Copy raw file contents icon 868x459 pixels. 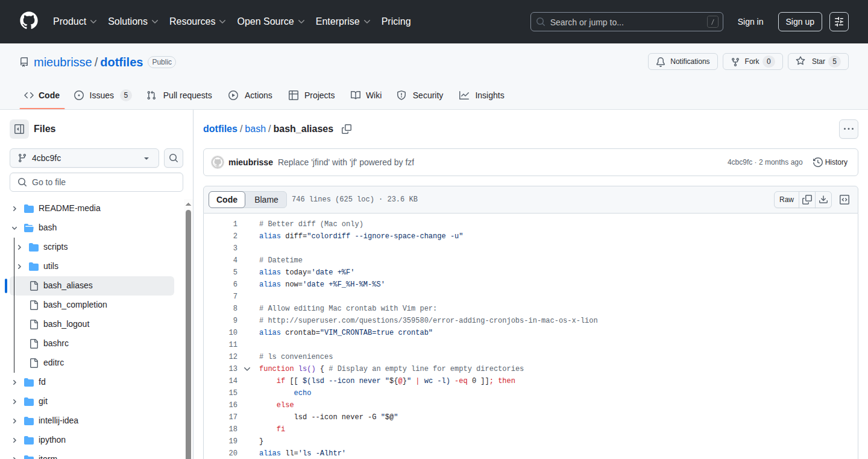(x=807, y=200)
